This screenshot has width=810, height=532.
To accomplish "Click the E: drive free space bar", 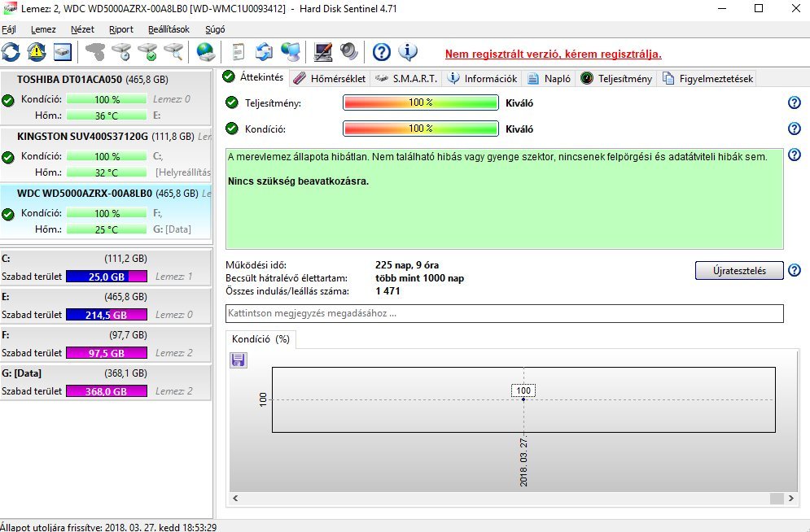I will coord(107,315).
